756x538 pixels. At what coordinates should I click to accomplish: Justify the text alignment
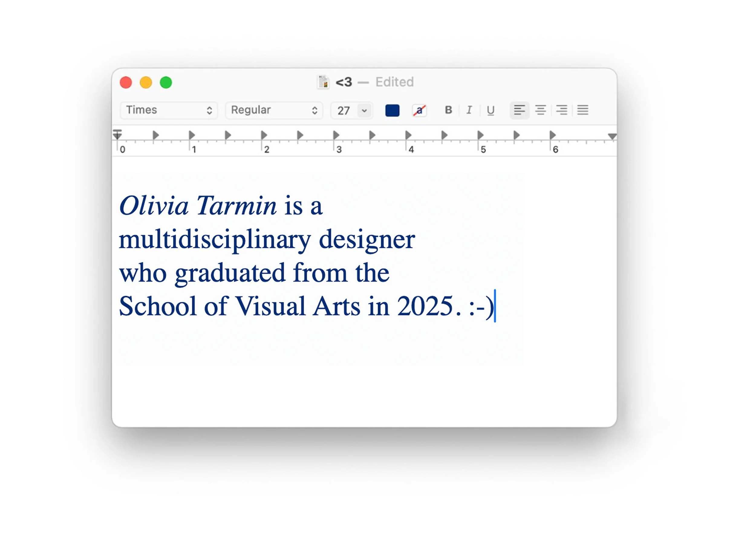[x=582, y=110]
